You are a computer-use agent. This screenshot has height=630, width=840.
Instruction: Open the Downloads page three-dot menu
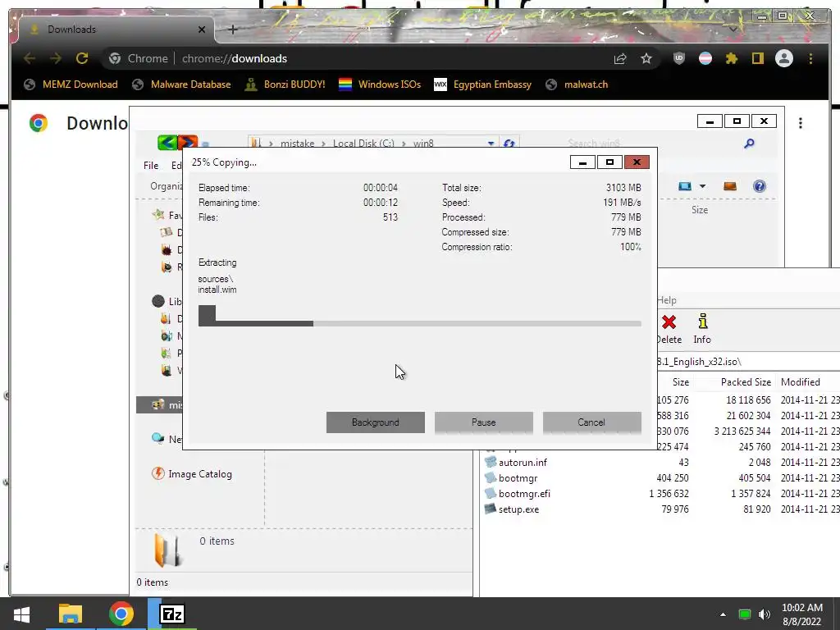pyautogui.click(x=801, y=123)
